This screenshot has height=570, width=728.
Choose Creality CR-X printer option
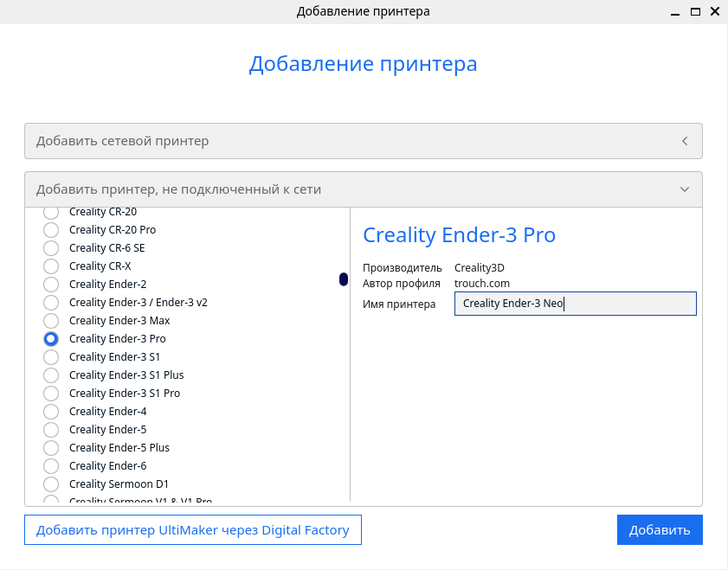pyautogui.click(x=51, y=266)
